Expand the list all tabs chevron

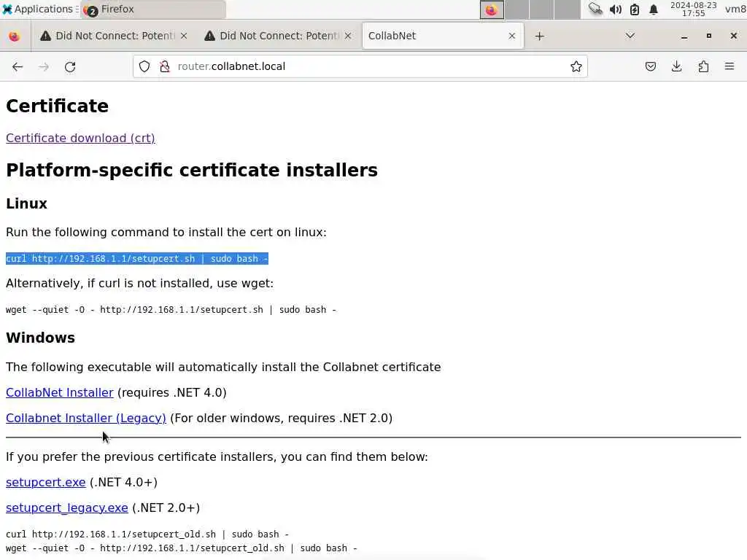pos(630,36)
